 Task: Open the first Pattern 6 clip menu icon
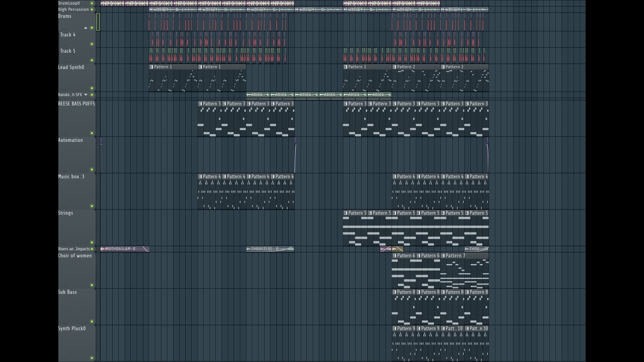click(394, 256)
